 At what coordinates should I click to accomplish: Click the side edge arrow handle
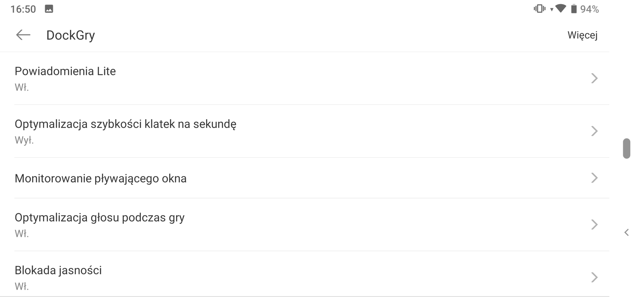[x=627, y=233]
